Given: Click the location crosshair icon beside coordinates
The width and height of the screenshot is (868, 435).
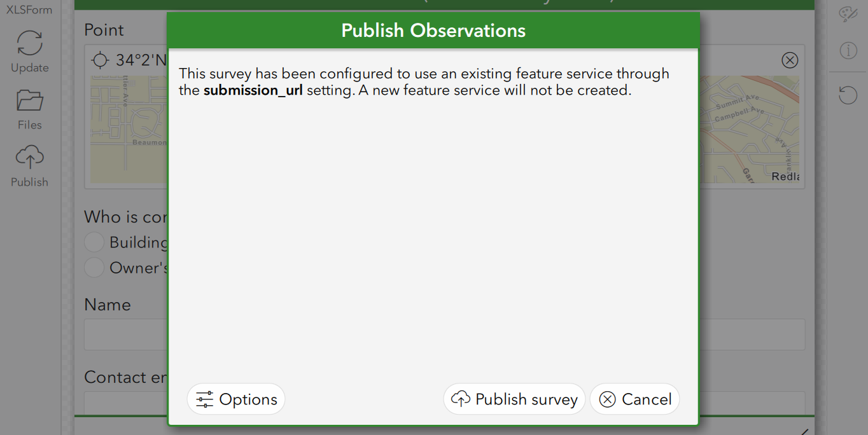Looking at the screenshot, I should pos(101,60).
